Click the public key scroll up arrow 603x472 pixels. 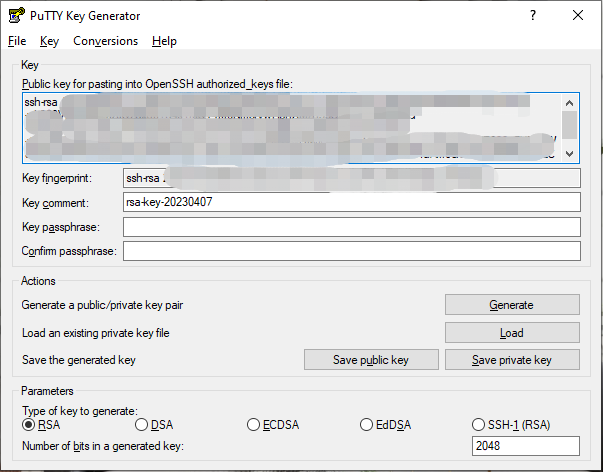[570, 103]
